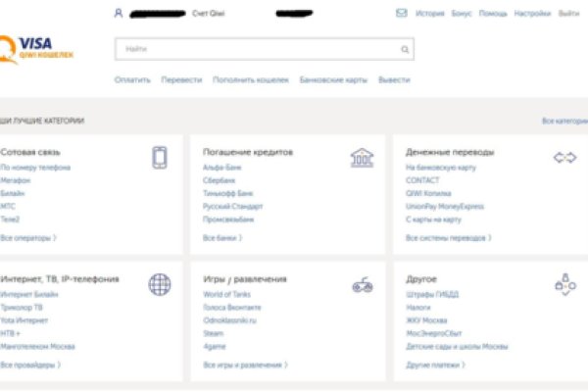Click the globe icon for Интернет, ТВ

click(x=160, y=284)
